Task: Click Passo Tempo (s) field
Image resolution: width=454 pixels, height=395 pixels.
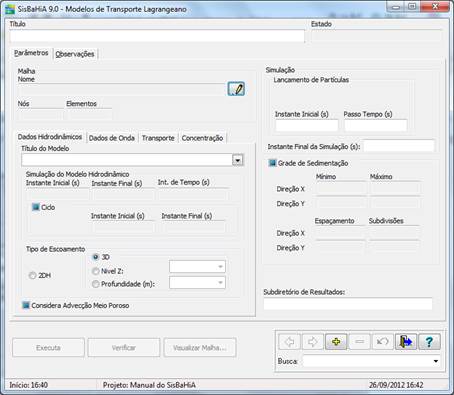Action: (376, 125)
